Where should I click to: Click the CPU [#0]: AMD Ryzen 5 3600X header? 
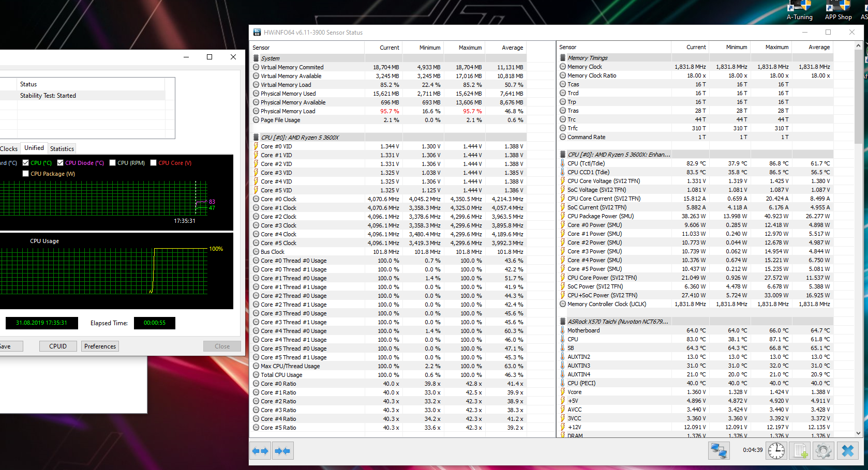click(x=300, y=138)
